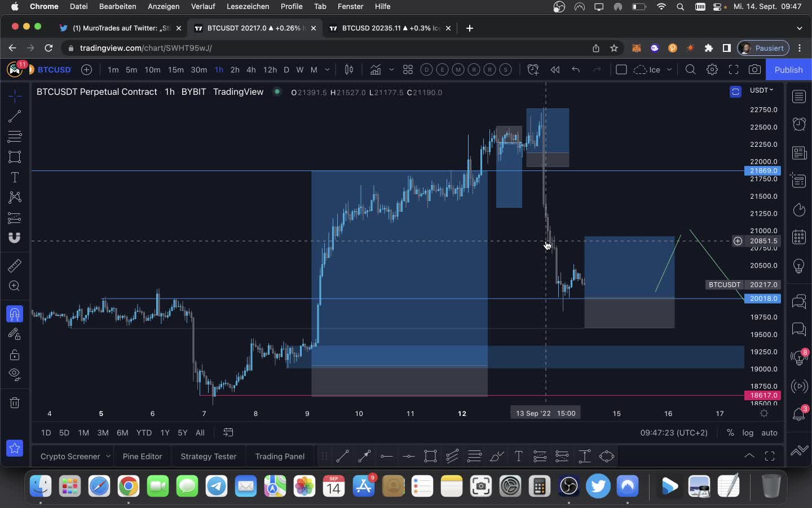Open the notifications bell in right sidebar
This screenshot has height=508, width=812.
799,414
